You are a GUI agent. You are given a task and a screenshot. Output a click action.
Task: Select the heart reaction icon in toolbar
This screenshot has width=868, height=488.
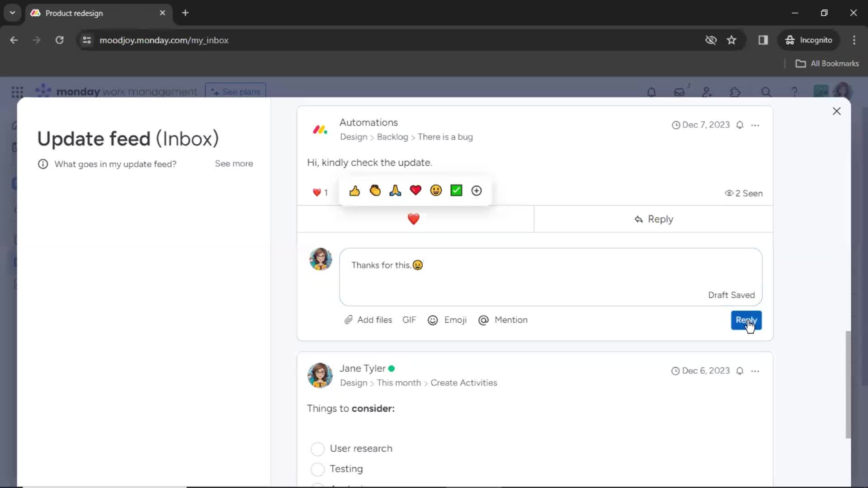click(x=415, y=191)
